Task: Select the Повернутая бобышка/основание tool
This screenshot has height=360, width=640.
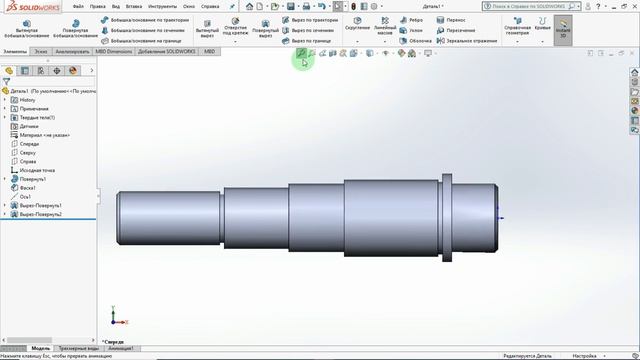Action: (76, 29)
